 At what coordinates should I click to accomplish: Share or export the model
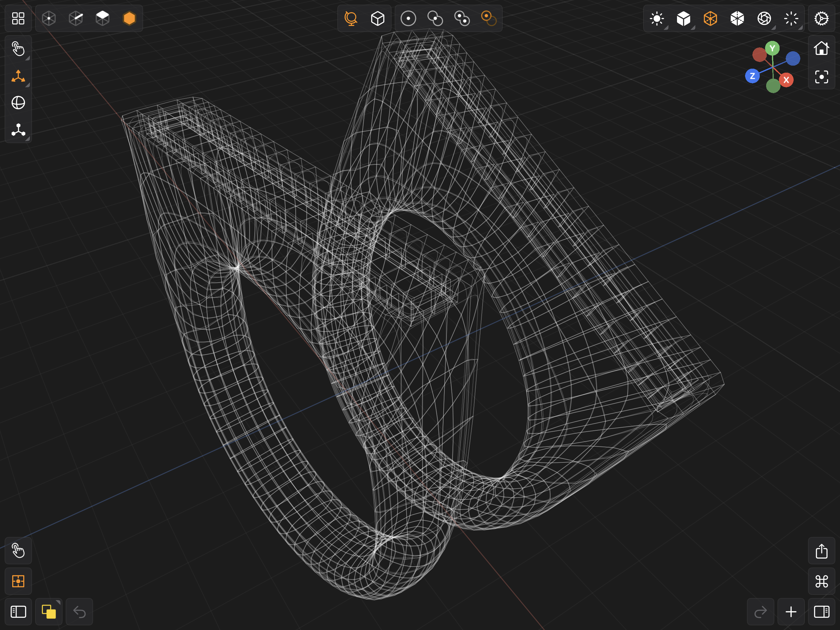click(821, 551)
